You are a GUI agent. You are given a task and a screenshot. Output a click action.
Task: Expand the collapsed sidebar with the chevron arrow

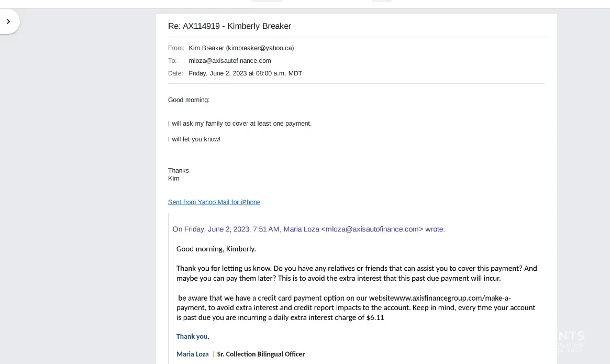[8, 22]
